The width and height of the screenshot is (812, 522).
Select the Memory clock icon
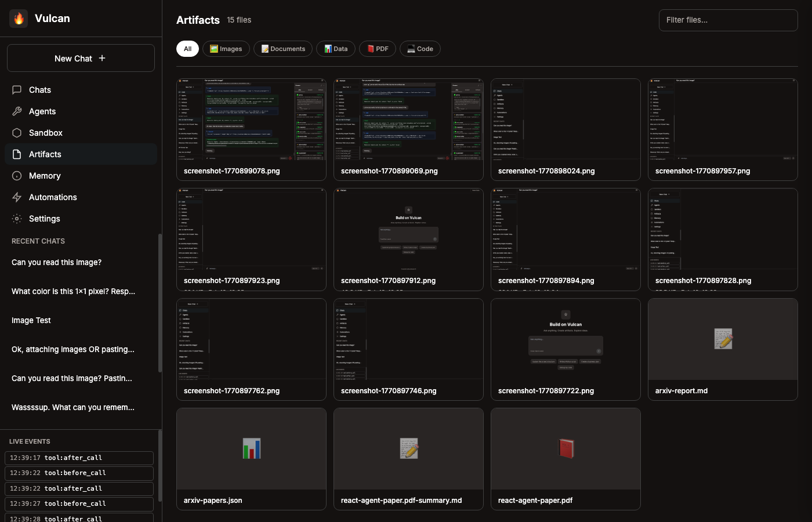17,176
